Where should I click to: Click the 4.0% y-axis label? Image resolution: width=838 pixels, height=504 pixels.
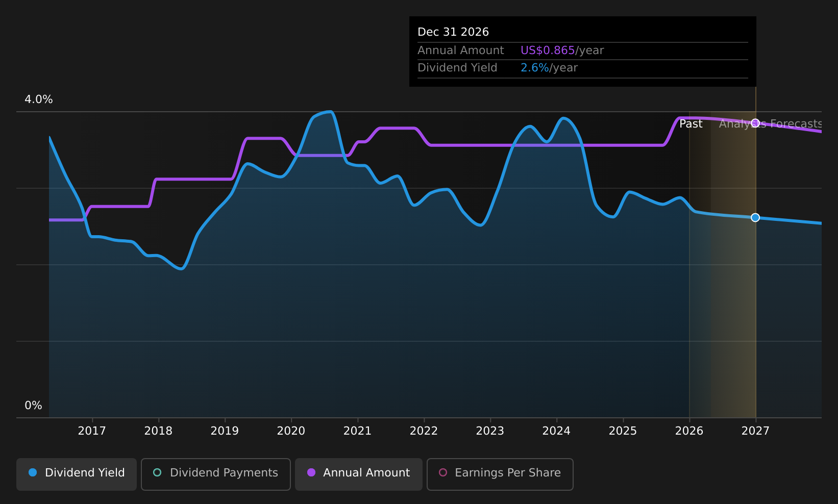pos(39,99)
